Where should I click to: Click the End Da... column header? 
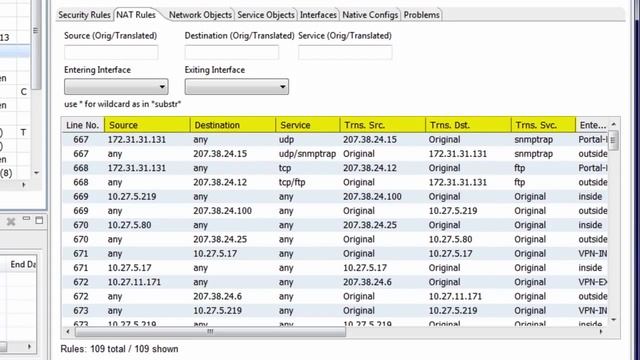coord(23,264)
